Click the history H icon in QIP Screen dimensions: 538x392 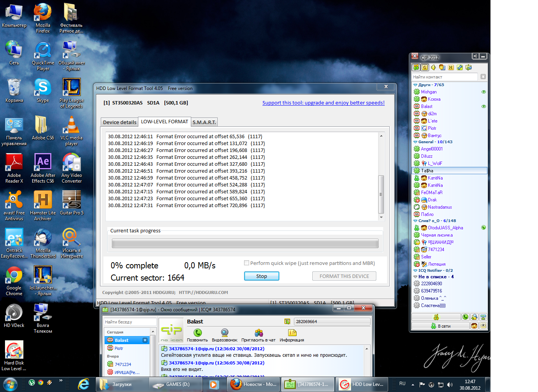tap(451, 67)
